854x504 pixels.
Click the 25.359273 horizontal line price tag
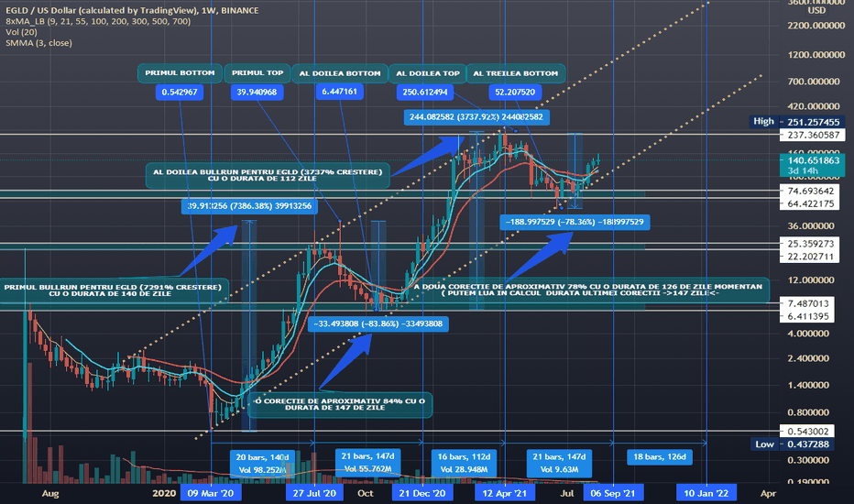(810, 244)
